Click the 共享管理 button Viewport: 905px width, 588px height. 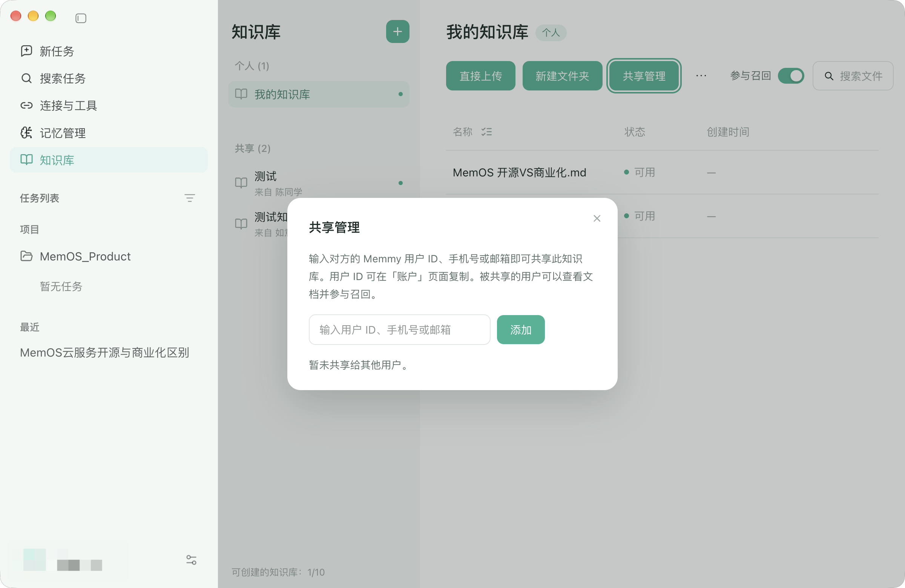[644, 76]
